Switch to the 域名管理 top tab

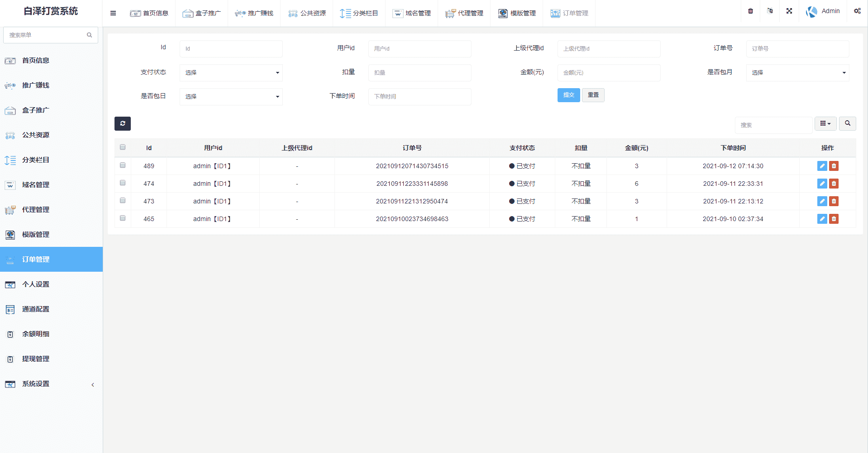(412, 13)
